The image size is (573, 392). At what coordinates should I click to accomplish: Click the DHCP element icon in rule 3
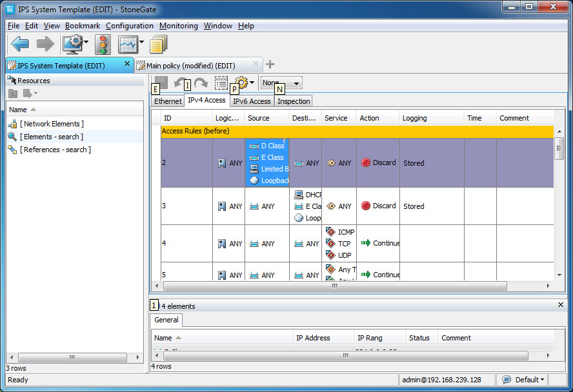[x=299, y=195]
